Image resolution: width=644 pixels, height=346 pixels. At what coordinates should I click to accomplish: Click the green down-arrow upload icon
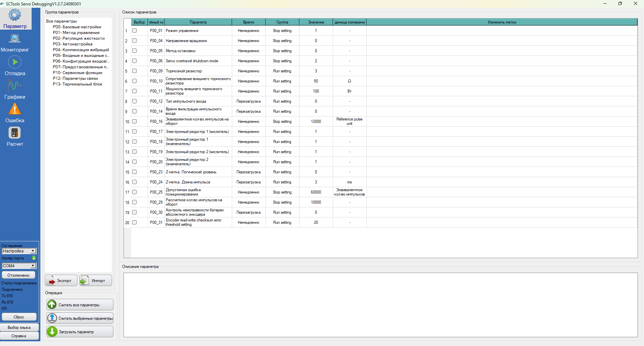[x=52, y=332]
